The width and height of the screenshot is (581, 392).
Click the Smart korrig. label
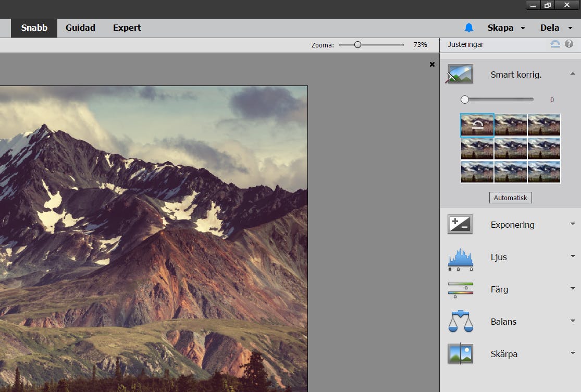point(516,75)
